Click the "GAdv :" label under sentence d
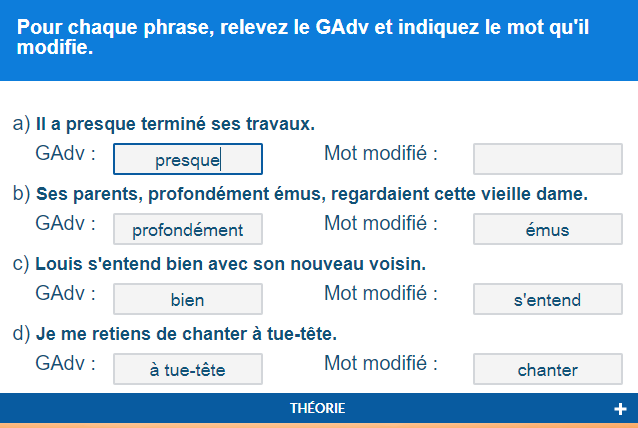 pos(65,364)
